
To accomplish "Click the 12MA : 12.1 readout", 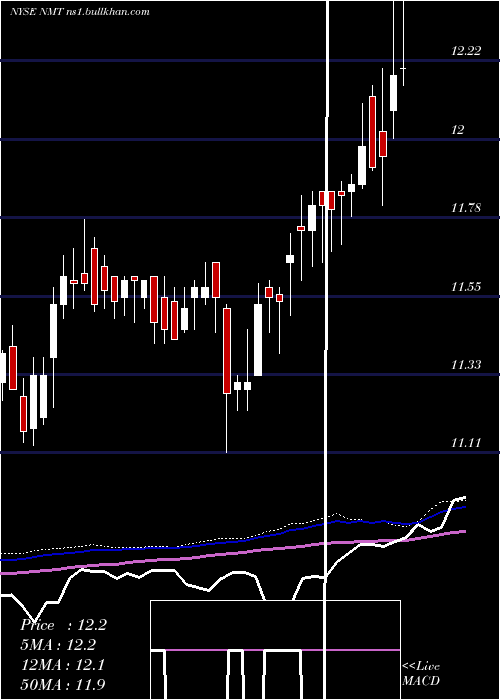I will [x=63, y=665].
